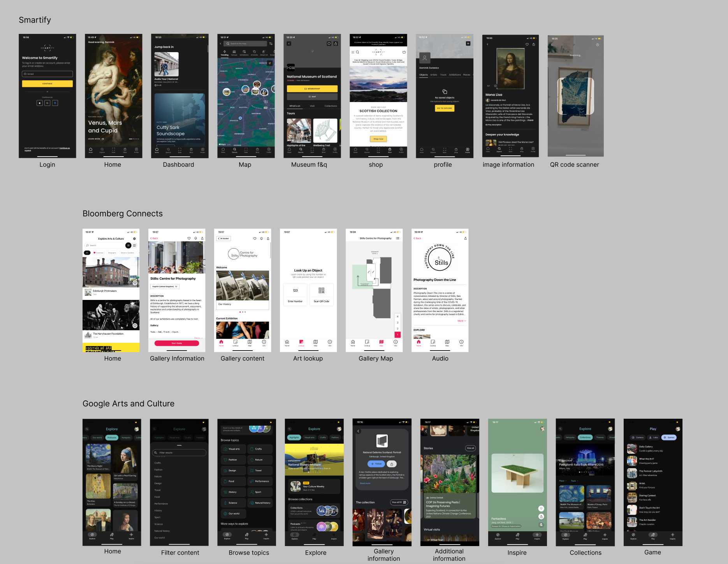
Task: Tap the back arrow on Museum f&q screen
Action: [289, 44]
